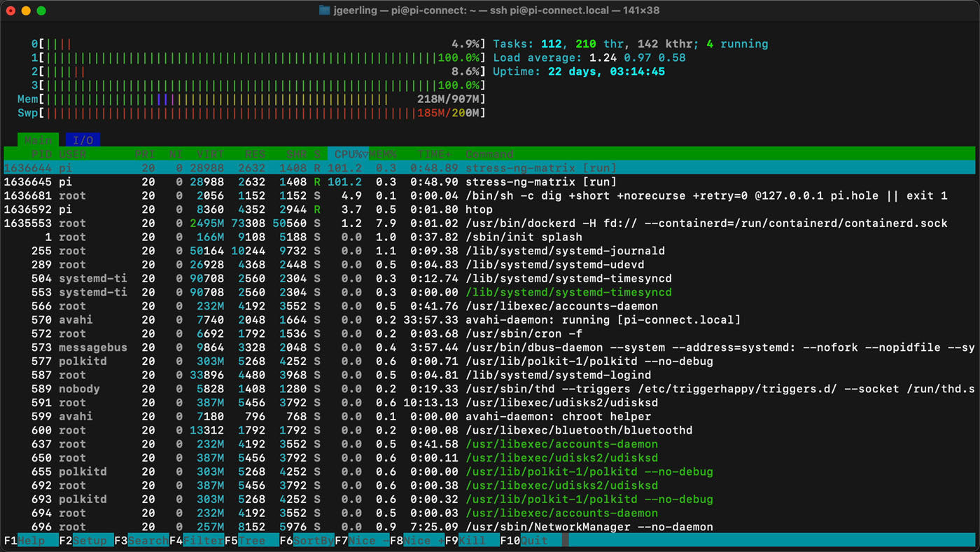
Task: Click the Mem usage meter
Action: [245, 99]
